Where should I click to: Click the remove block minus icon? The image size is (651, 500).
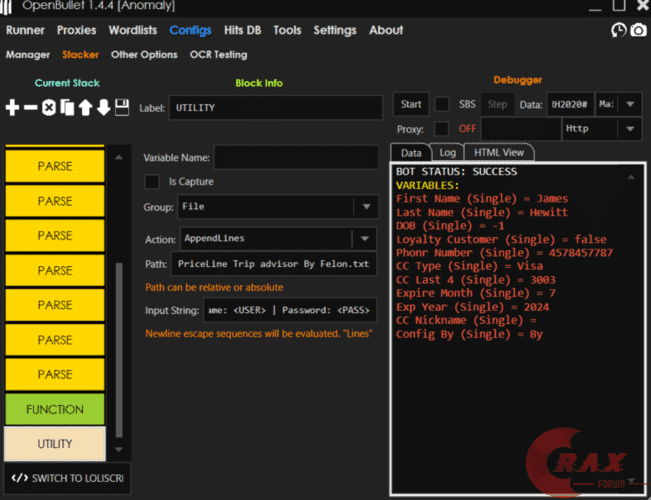coord(30,107)
